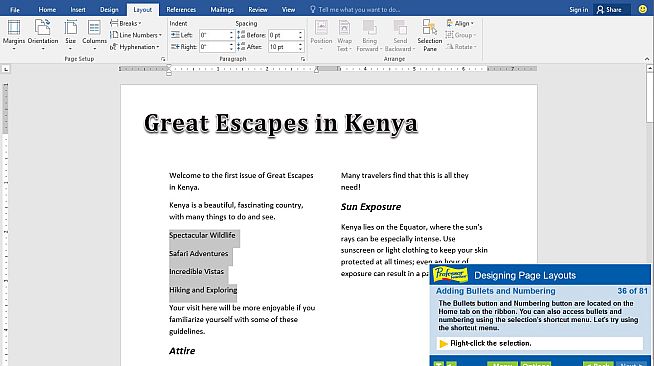The image size is (654, 366).
Task: Open the Selection Pane
Action: tap(430, 35)
